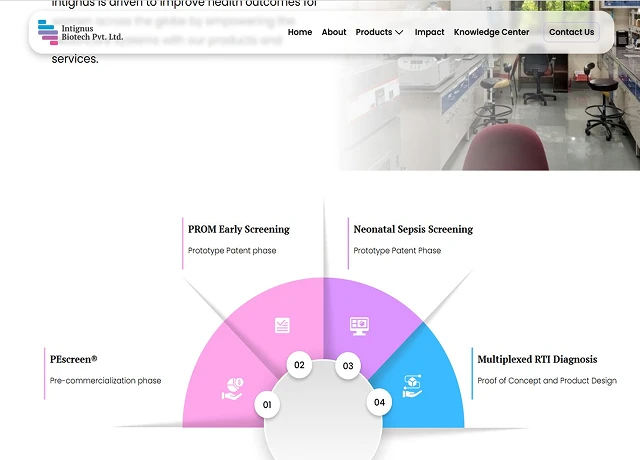This screenshot has width=640, height=460.
Task: Select the box-in-hand icon in blue segment
Action: 413,386
